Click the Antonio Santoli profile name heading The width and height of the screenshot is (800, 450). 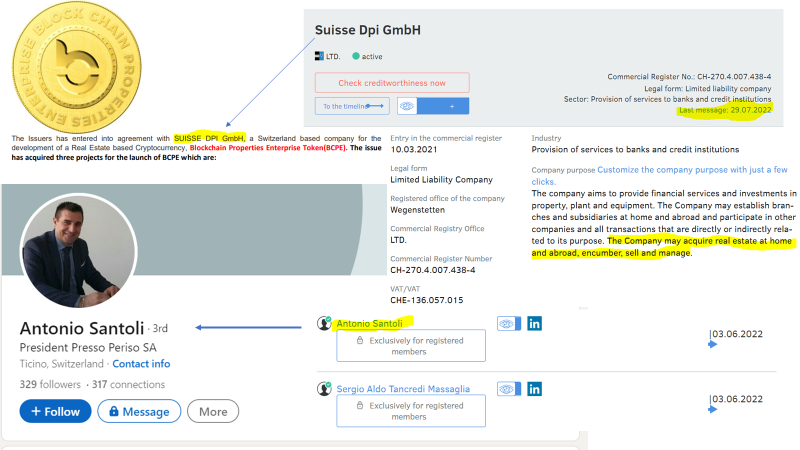click(82, 328)
